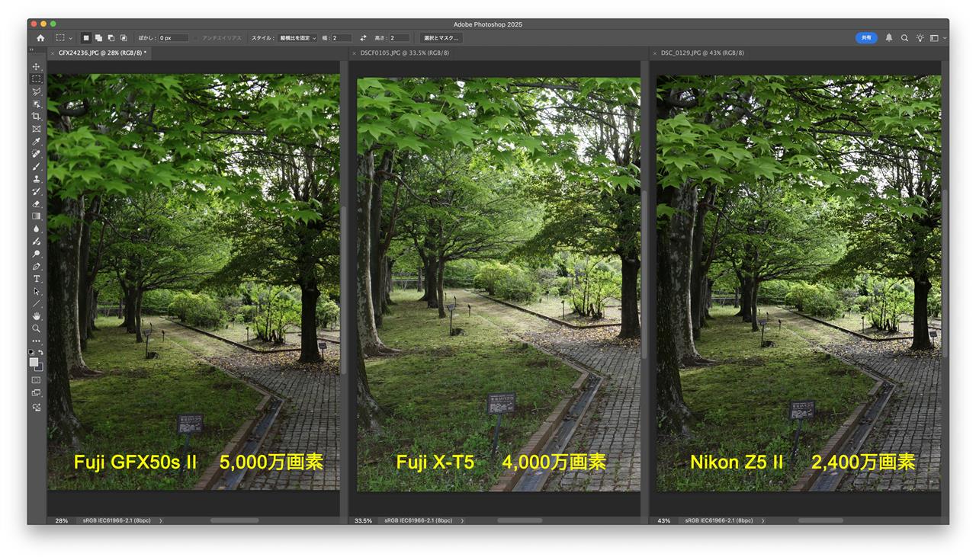This screenshot has height=560, width=976.
Task: Switch to Subtract from selection mode
Action: (x=111, y=37)
